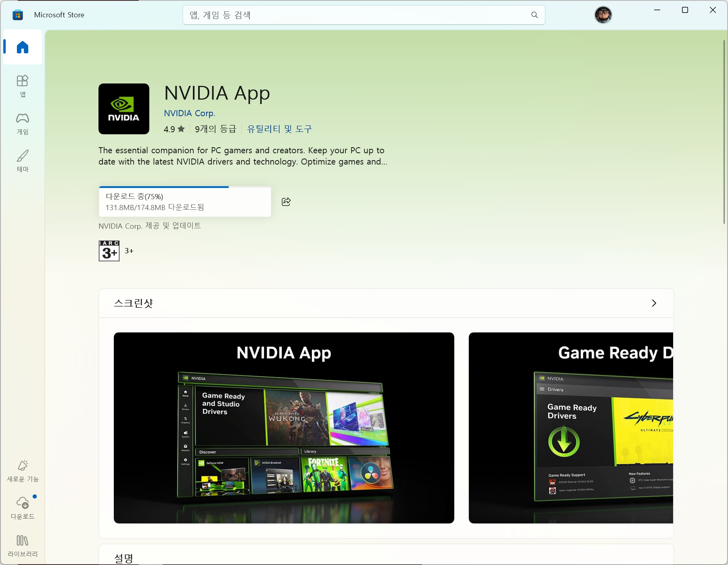Open the 테마 (Themes) section
This screenshot has height=565, width=728.
(x=23, y=161)
